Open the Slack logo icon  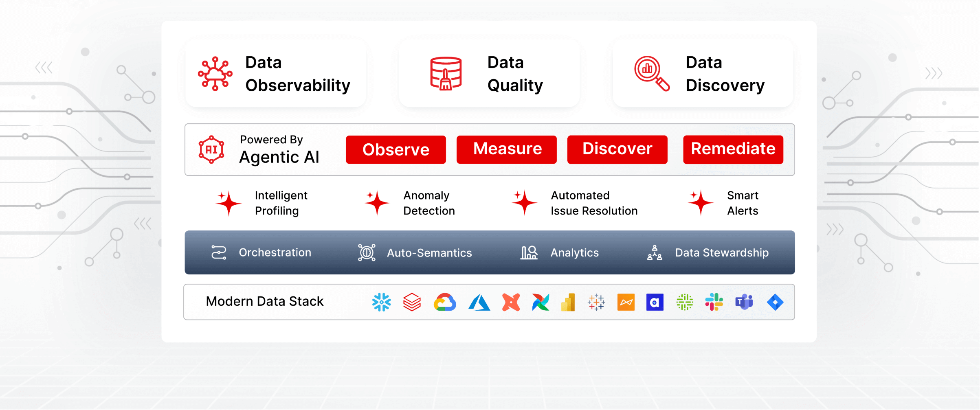pos(714,302)
